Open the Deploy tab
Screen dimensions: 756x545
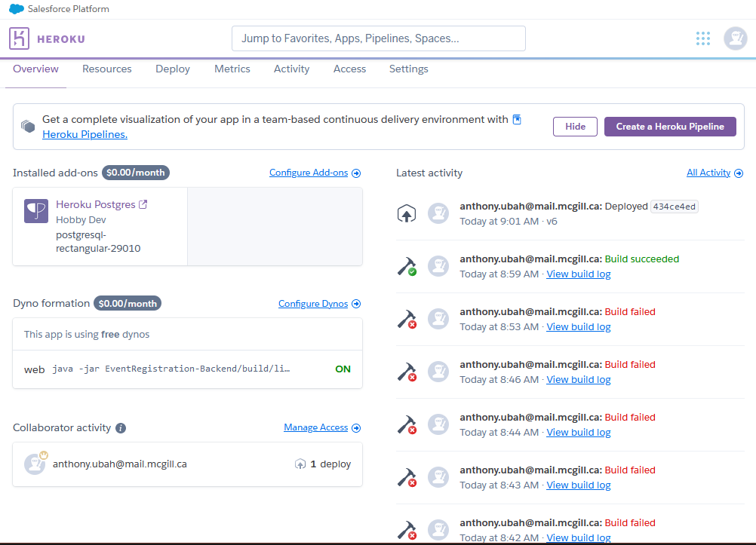point(173,69)
